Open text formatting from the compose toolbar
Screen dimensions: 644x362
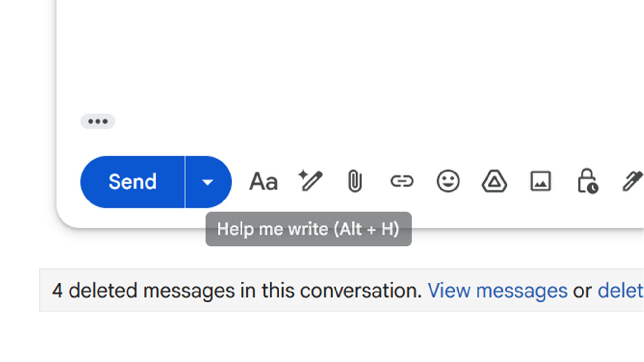263,182
